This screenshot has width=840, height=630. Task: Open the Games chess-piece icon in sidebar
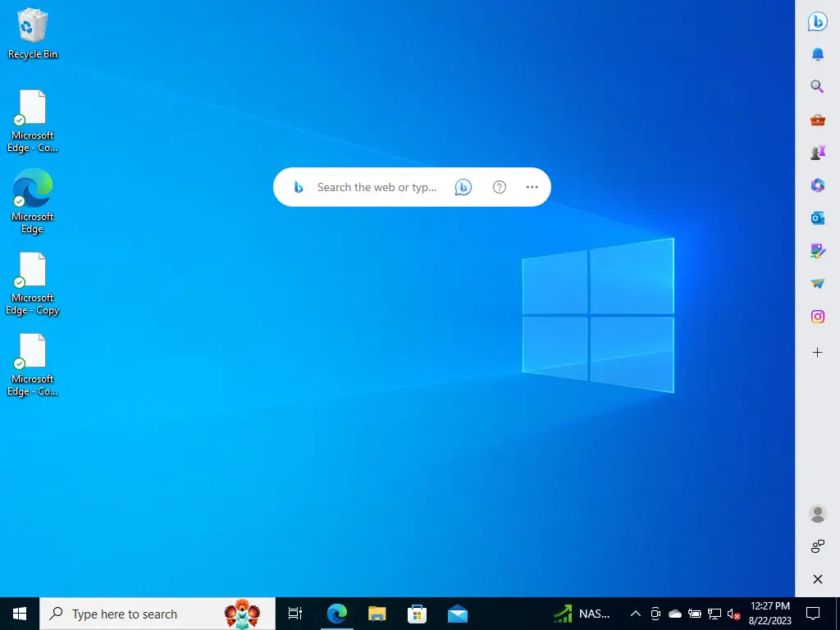click(818, 153)
